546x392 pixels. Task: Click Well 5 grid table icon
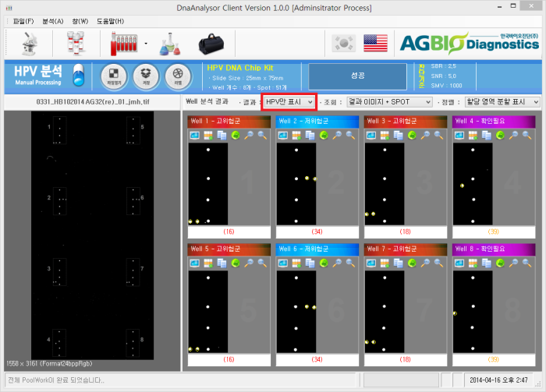tap(208, 263)
